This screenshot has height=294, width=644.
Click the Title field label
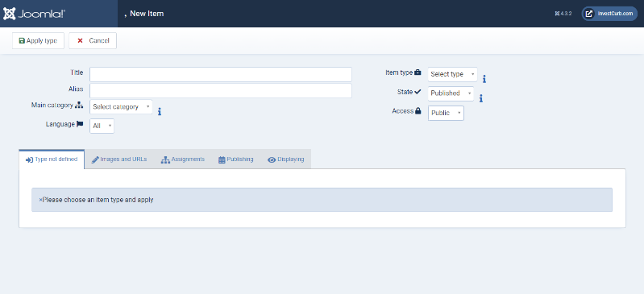(x=77, y=72)
